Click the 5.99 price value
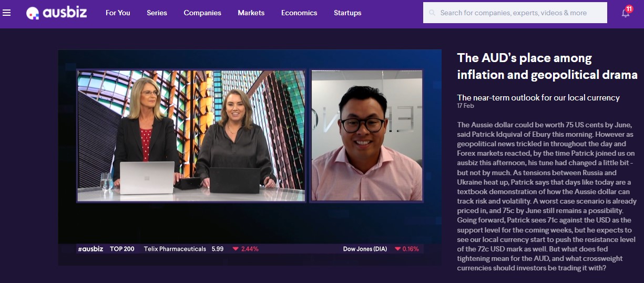 (218, 249)
